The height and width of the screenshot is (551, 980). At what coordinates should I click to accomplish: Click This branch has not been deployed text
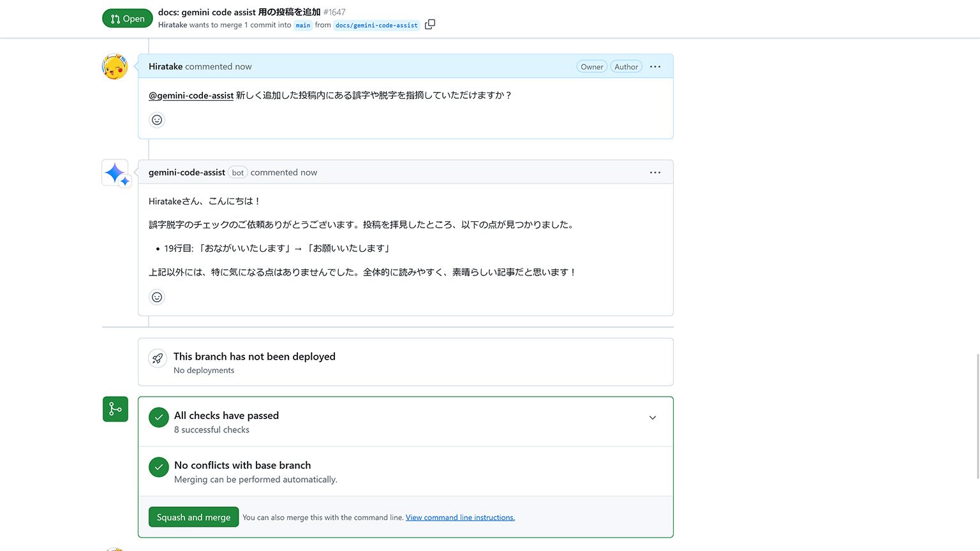255,356
